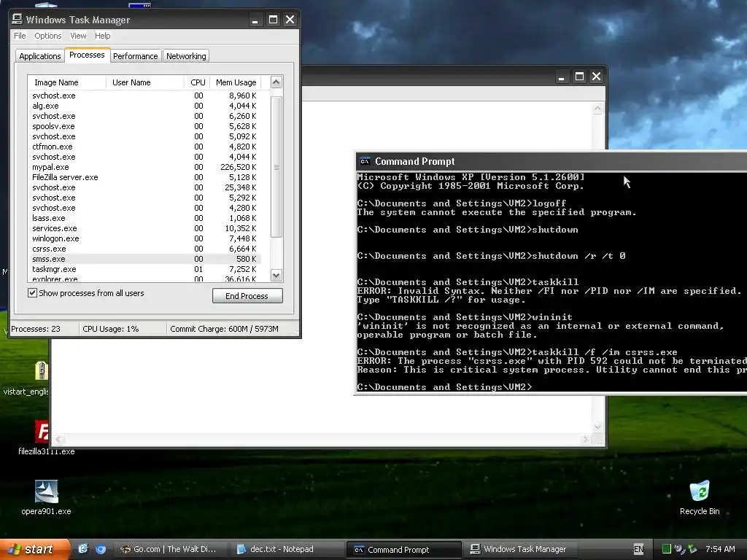Toggle Show processes from all users
The height and width of the screenshot is (560, 747).
coord(32,293)
